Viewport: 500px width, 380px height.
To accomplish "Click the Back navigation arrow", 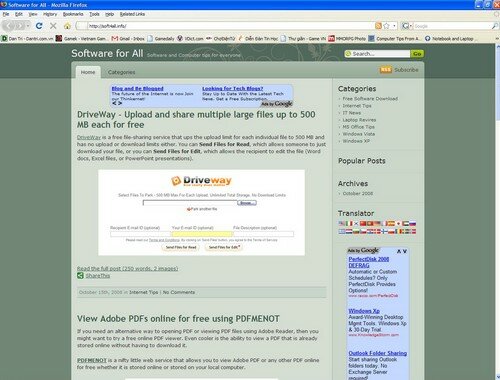I will point(10,26).
